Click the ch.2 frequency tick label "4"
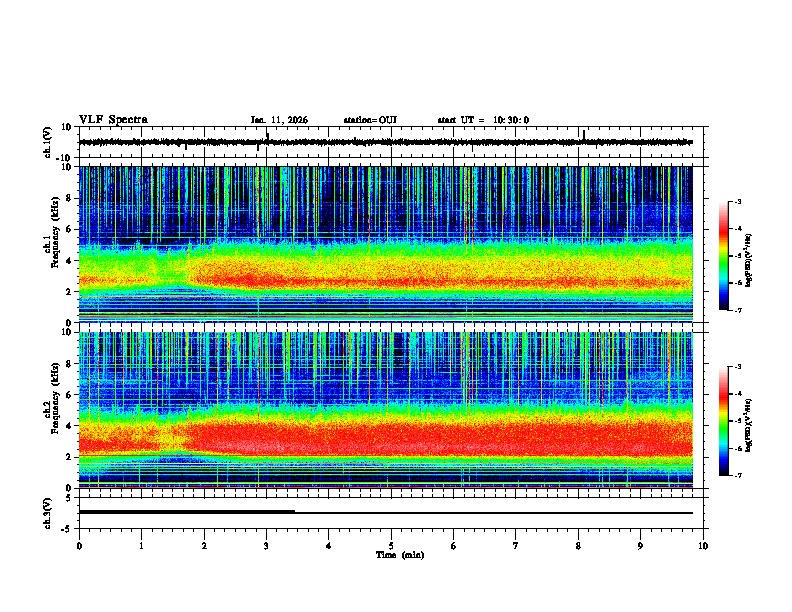This screenshot has width=792, height=612. 69,426
